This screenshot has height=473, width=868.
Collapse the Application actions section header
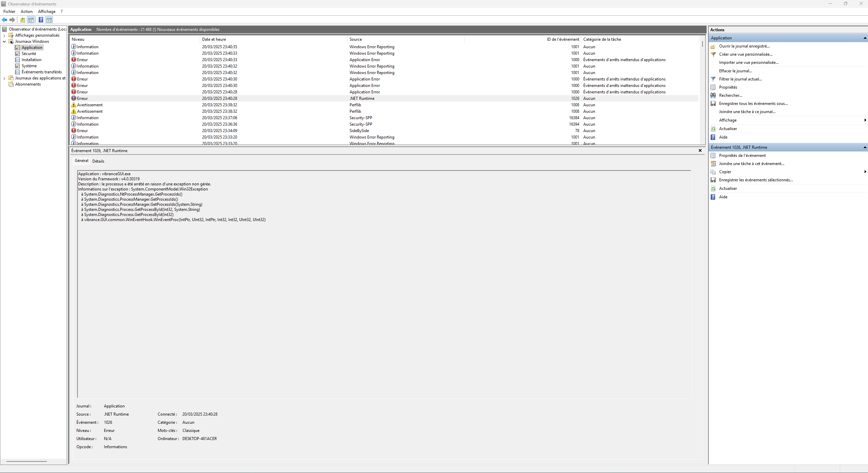[x=865, y=38]
